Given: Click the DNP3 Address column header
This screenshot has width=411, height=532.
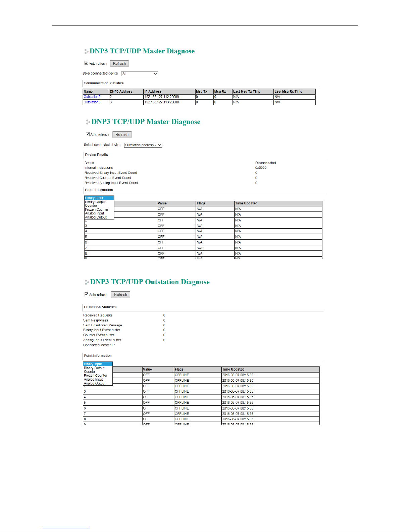Looking at the screenshot, I should (126, 91).
